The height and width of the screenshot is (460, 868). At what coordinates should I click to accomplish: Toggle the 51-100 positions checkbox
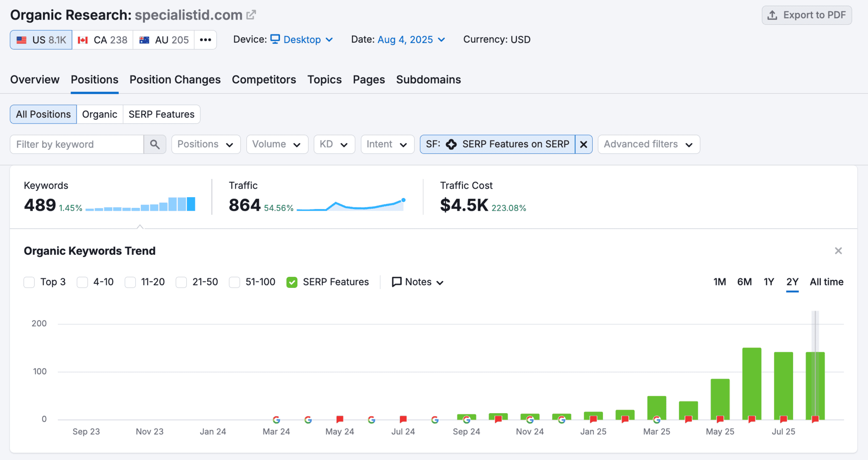click(234, 282)
